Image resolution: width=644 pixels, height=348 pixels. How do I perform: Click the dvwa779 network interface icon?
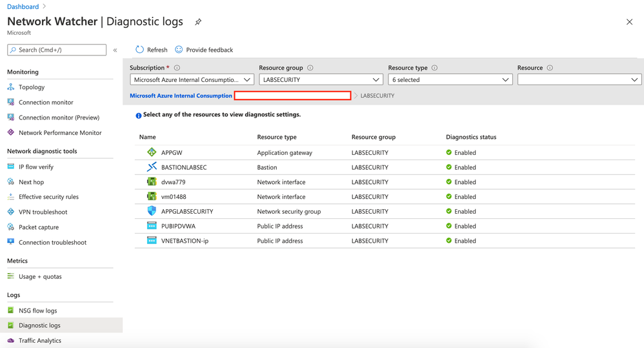tap(152, 181)
